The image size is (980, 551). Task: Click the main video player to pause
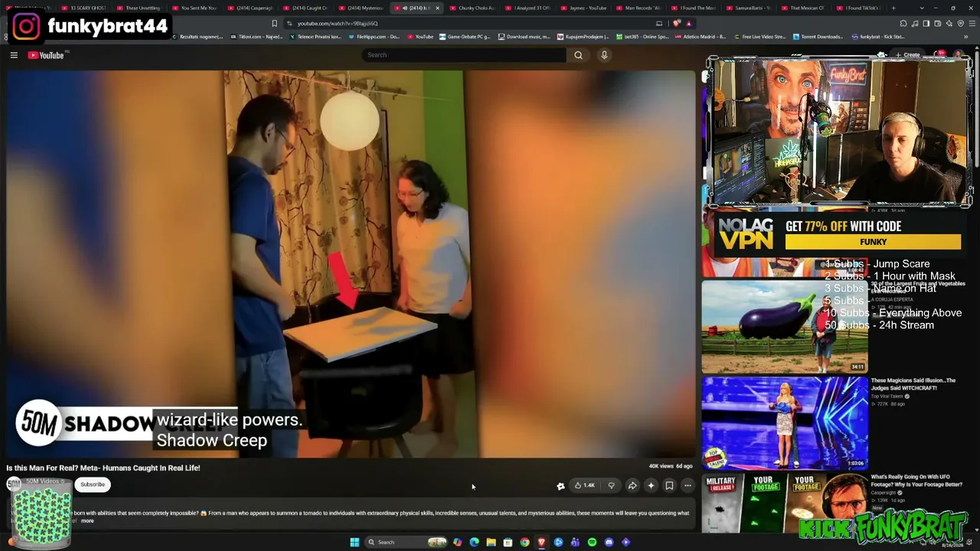pos(351,264)
